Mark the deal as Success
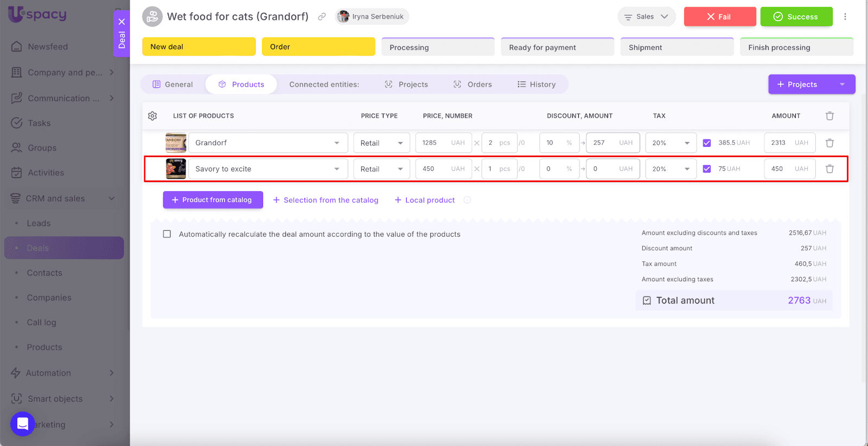This screenshot has height=446, width=868. 796,17
